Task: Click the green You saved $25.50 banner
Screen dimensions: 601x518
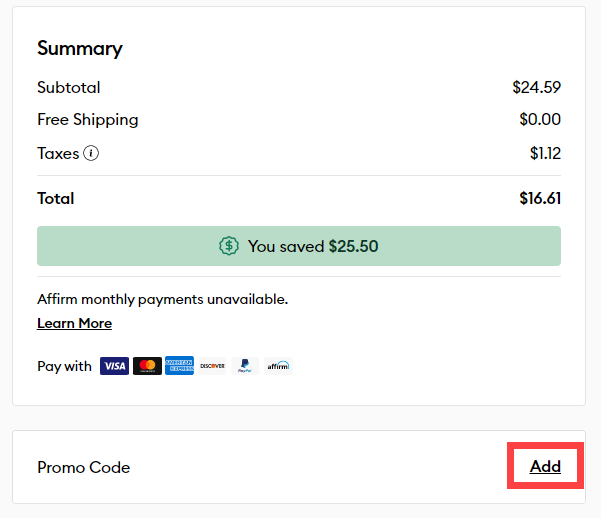Action: (x=299, y=246)
